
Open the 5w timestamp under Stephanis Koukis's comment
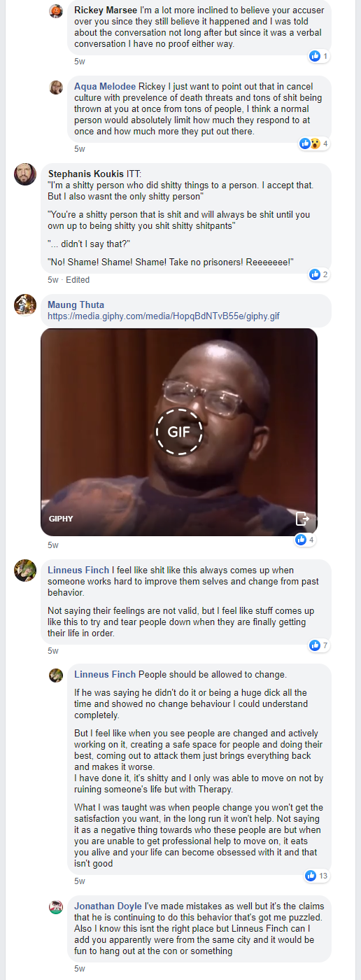pyautogui.click(x=53, y=279)
